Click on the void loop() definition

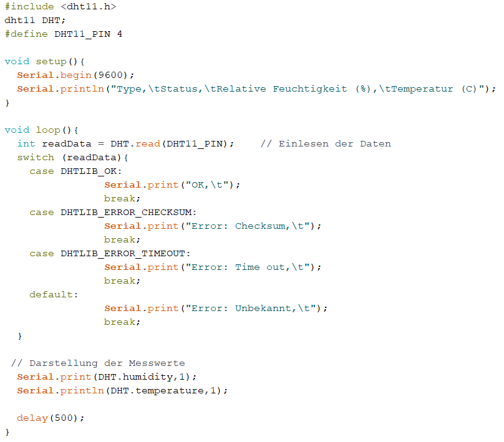(41, 130)
